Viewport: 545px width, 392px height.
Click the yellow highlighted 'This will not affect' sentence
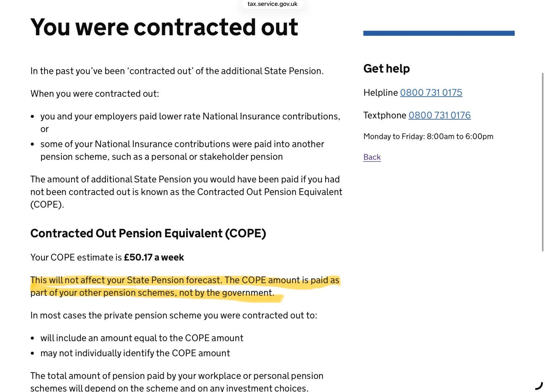[x=185, y=287]
